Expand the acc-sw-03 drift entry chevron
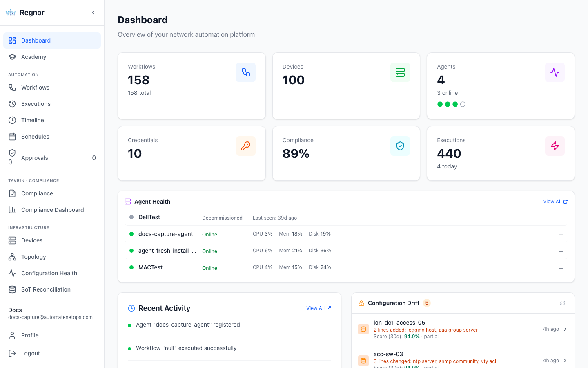This screenshot has width=588, height=368. click(565, 361)
